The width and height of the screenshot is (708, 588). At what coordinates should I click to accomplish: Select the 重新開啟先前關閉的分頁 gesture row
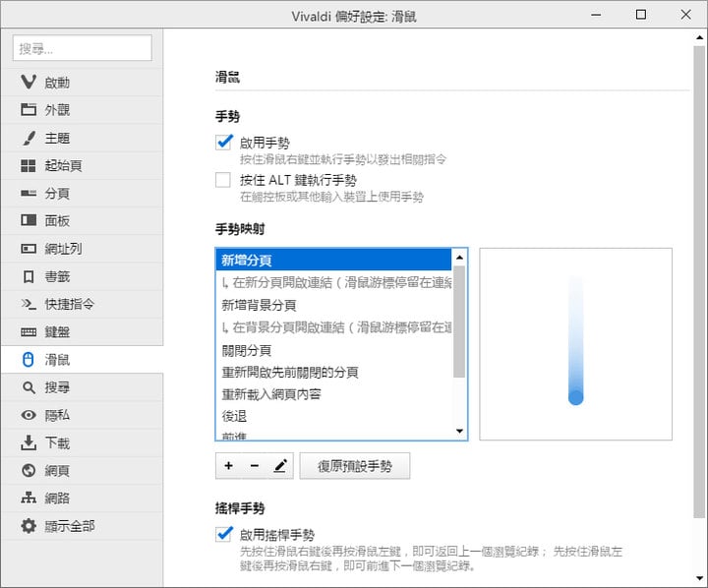point(333,372)
